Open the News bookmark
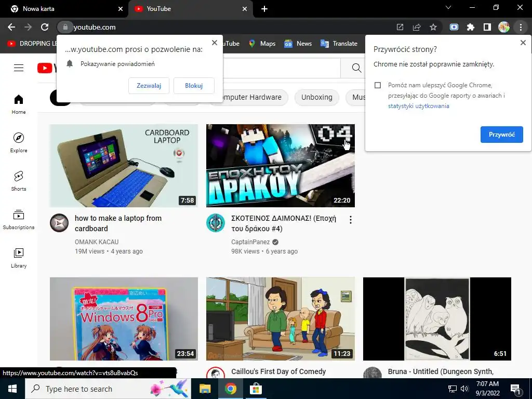 coord(298,44)
